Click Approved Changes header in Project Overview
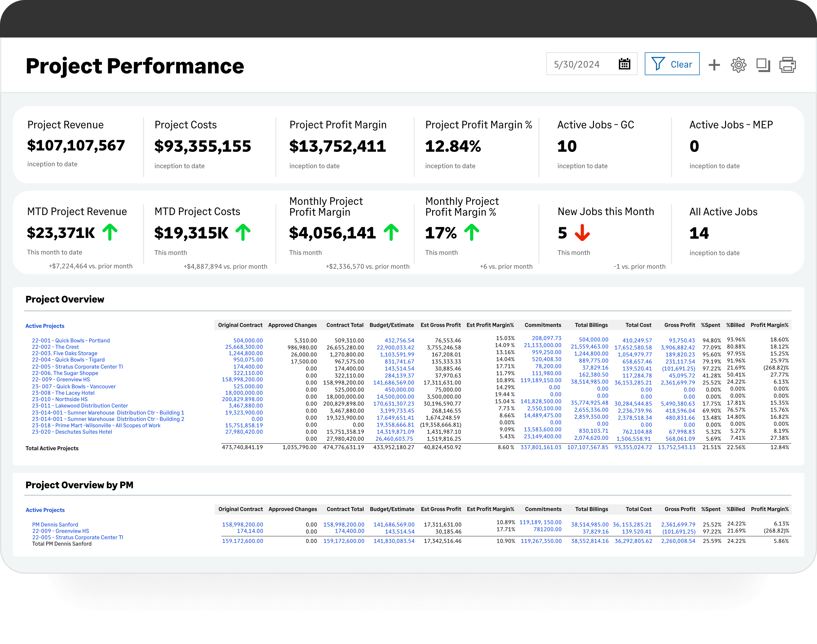Viewport: 817px width, 644px height. [x=293, y=325]
